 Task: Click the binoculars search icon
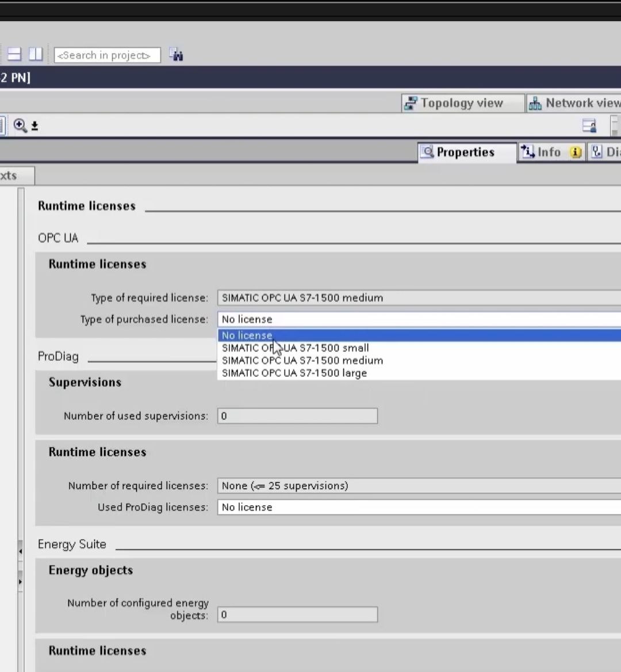(x=176, y=55)
